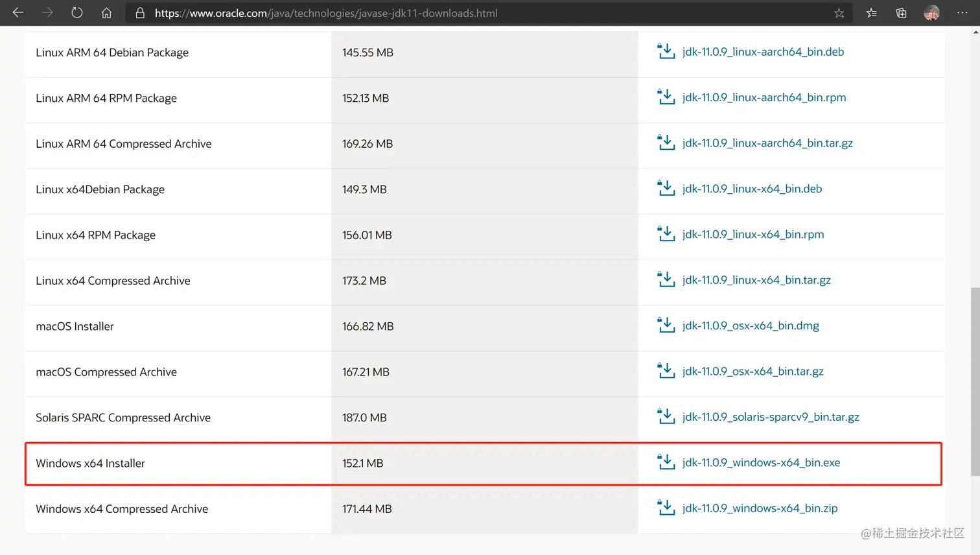Select 'Linux x64 RPM Package' text
The width and height of the screenshot is (980, 555).
coord(95,235)
